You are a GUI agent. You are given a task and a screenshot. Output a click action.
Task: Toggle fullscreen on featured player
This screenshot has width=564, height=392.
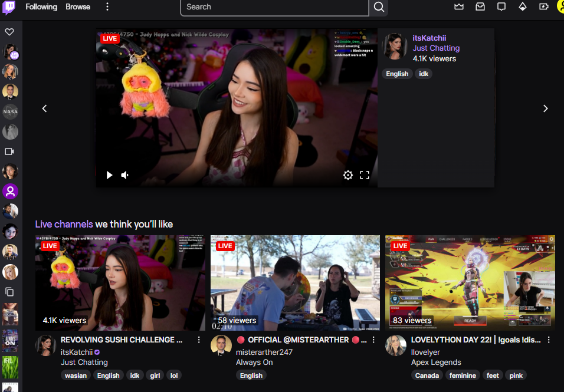coord(365,175)
